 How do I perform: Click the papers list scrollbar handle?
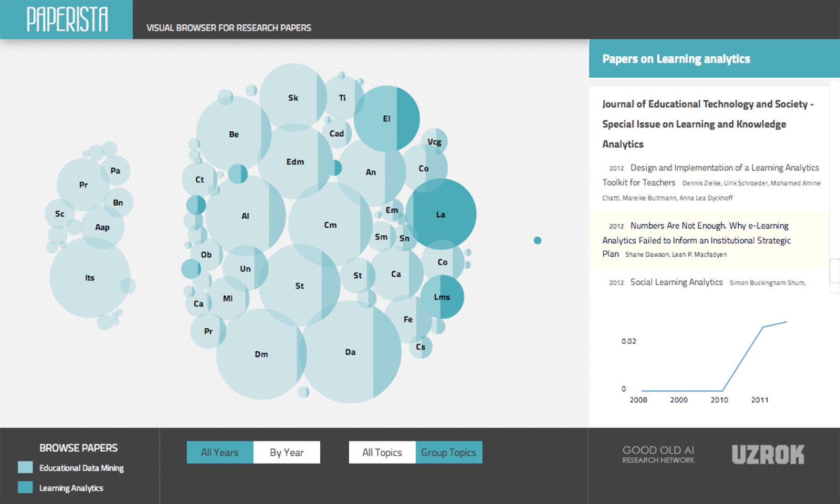point(834,271)
